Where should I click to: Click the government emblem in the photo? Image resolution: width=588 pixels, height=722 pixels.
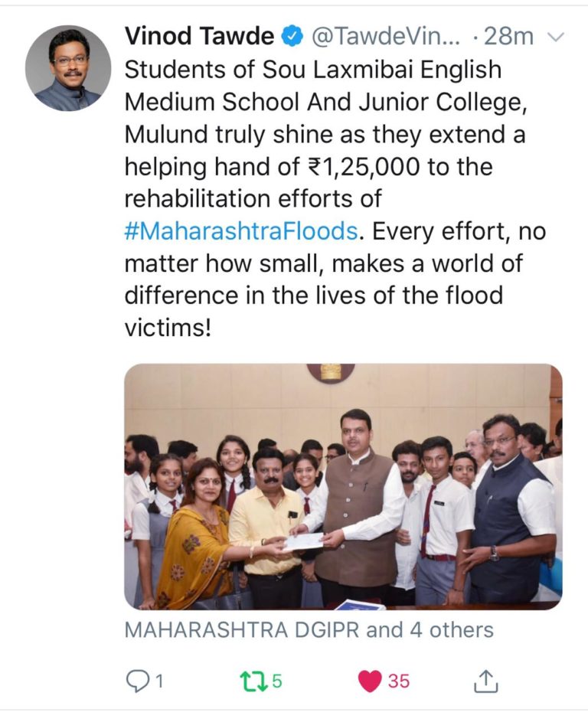point(331,372)
